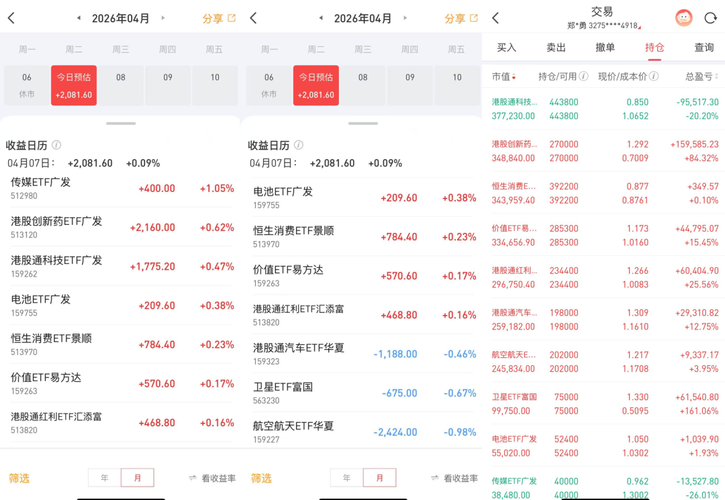Screen dimensions: 725x500
Task: Grab the left panel sheet handle
Action: [x=121, y=123]
